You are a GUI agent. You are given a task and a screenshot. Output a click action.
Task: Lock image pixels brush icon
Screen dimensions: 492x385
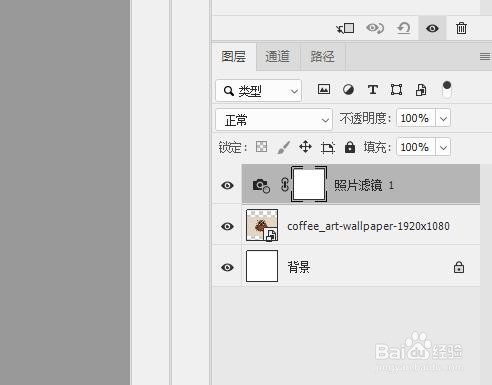click(283, 147)
